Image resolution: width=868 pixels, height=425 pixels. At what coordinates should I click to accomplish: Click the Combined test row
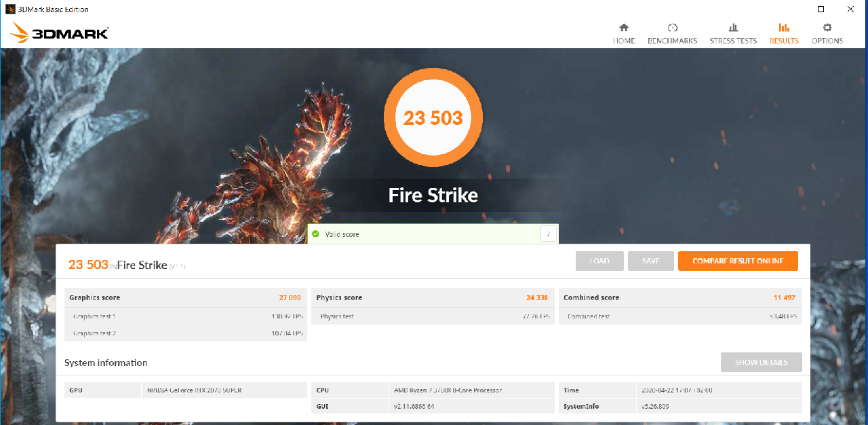point(680,316)
